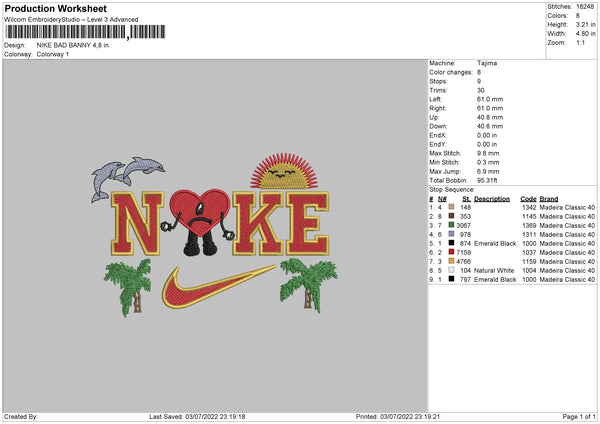Click the 'Printed: 03/07/2022 23:19:21' footer text

coord(398,416)
